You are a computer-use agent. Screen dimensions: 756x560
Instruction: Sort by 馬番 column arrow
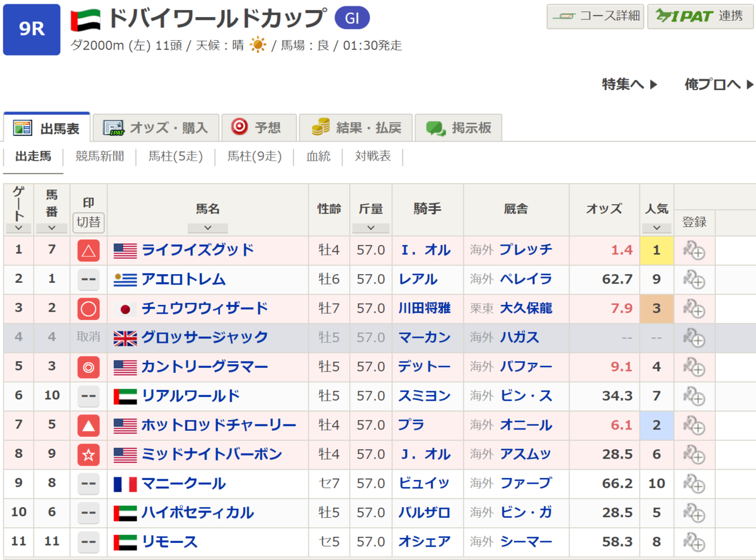tap(52, 228)
